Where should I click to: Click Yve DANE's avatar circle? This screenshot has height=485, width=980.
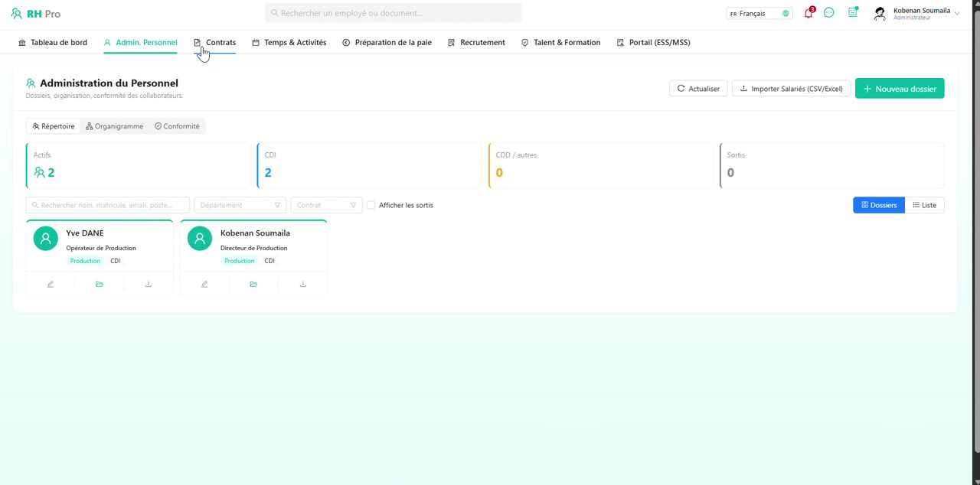(x=46, y=239)
